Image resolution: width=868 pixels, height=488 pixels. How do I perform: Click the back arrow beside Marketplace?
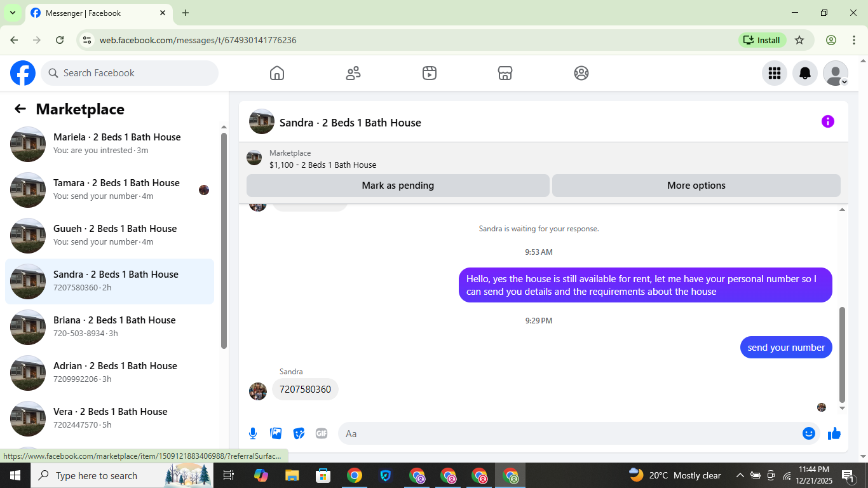20,109
